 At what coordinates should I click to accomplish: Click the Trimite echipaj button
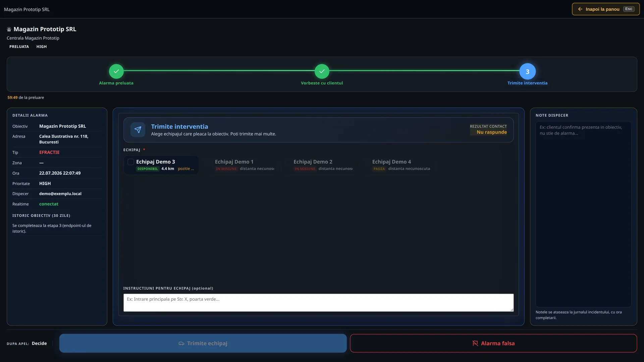click(x=203, y=343)
